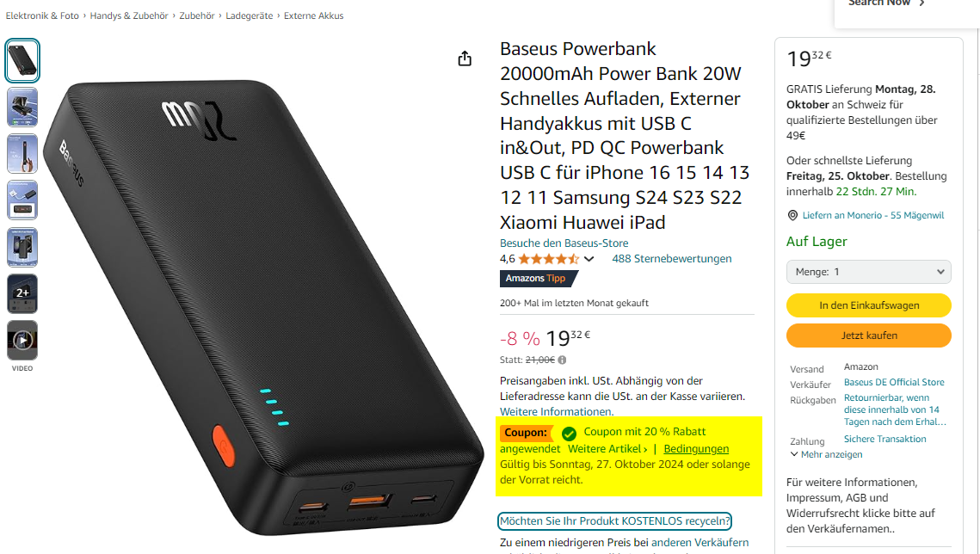Click the share icon above product image

pyautogui.click(x=465, y=58)
